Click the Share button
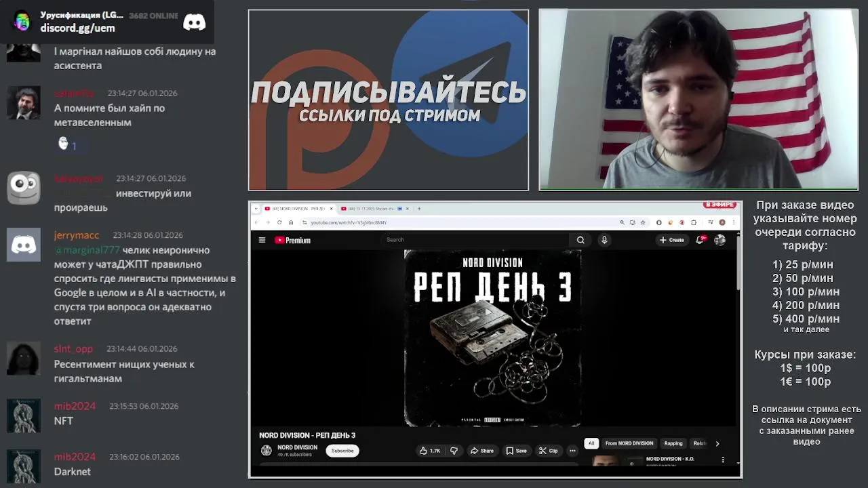Screen dimensions: 868x488 click(482, 451)
